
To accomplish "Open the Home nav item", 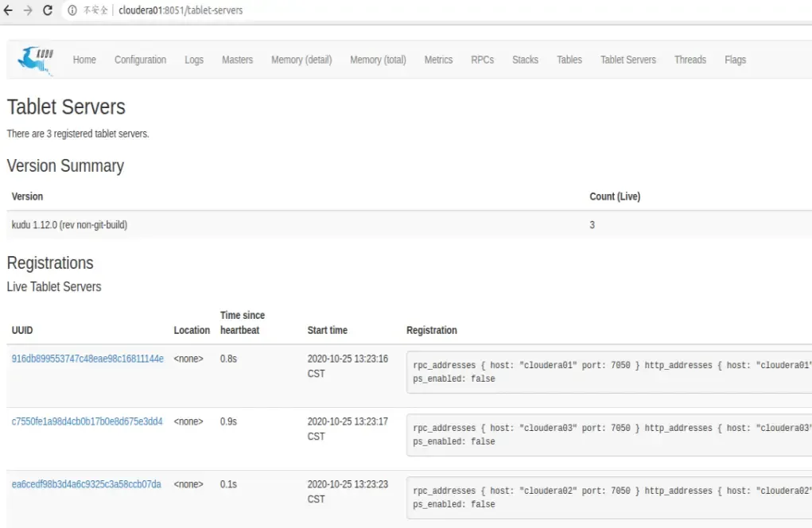I will (x=84, y=60).
